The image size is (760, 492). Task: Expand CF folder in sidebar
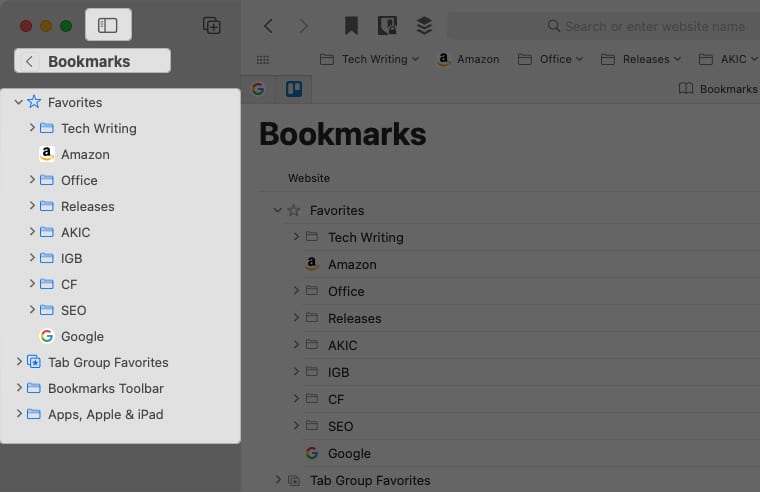click(32, 284)
